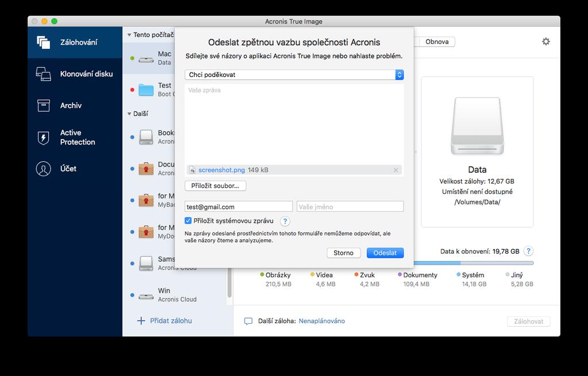Select the Book backup disk icon

[146, 137]
